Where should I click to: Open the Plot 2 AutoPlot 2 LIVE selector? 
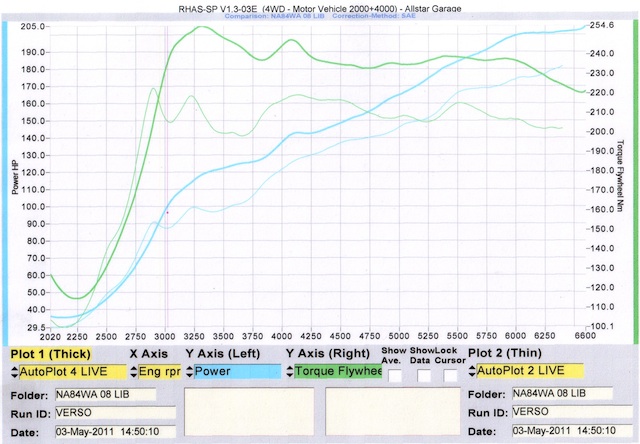(x=530, y=371)
